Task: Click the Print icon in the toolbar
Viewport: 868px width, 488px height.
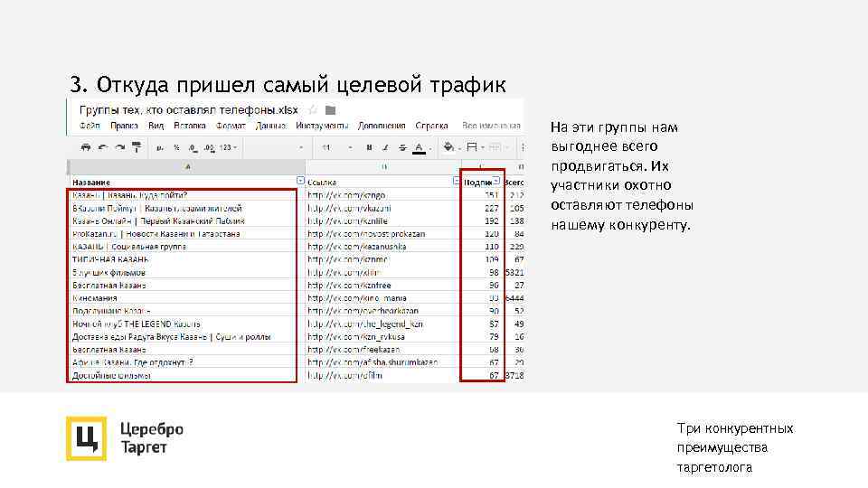Action: pyautogui.click(x=86, y=147)
